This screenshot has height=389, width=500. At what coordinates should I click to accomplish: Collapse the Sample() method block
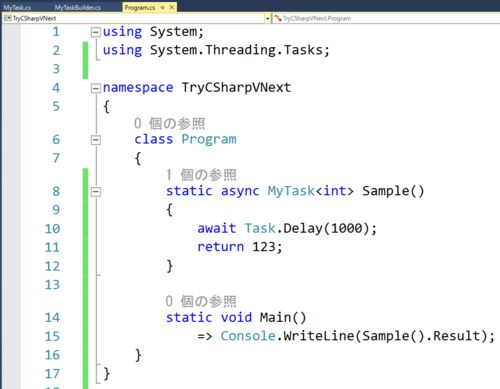click(x=96, y=192)
